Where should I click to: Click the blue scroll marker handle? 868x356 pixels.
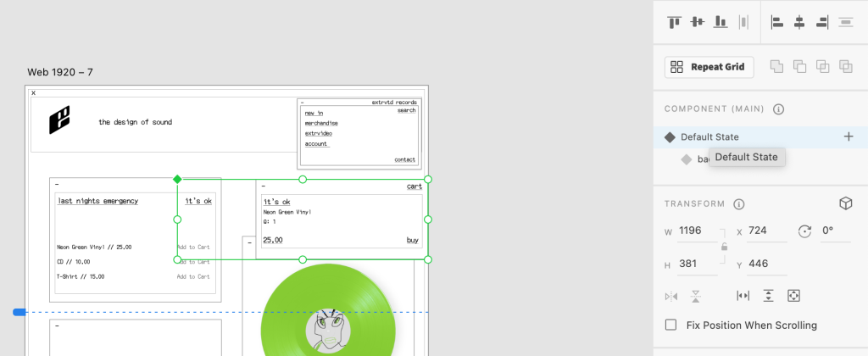pos(19,312)
